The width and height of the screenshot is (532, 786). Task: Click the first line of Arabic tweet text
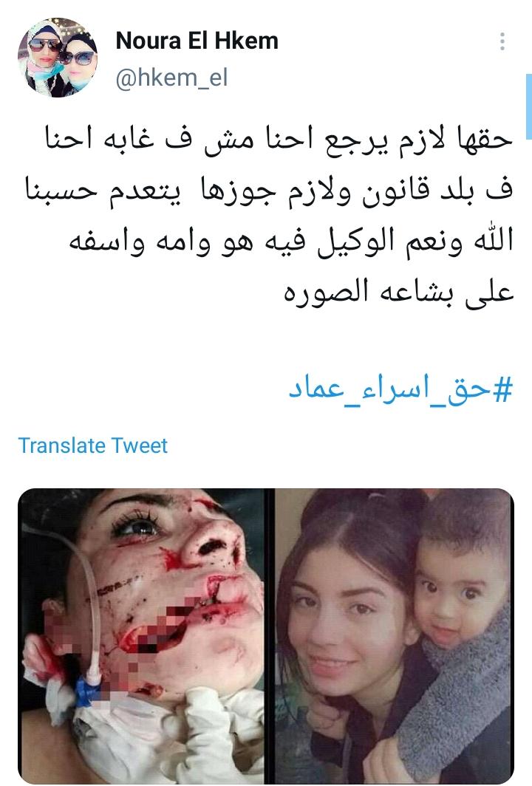279,139
